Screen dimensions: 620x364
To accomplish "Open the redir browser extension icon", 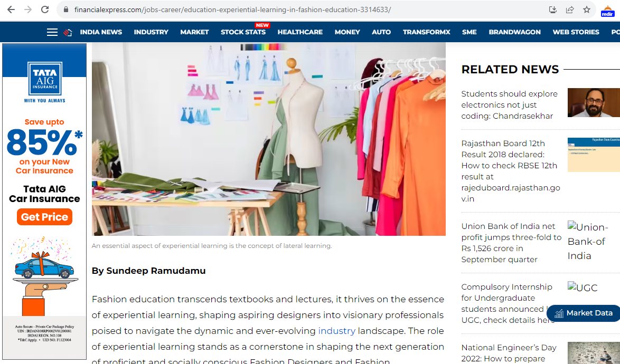I will point(607,11).
